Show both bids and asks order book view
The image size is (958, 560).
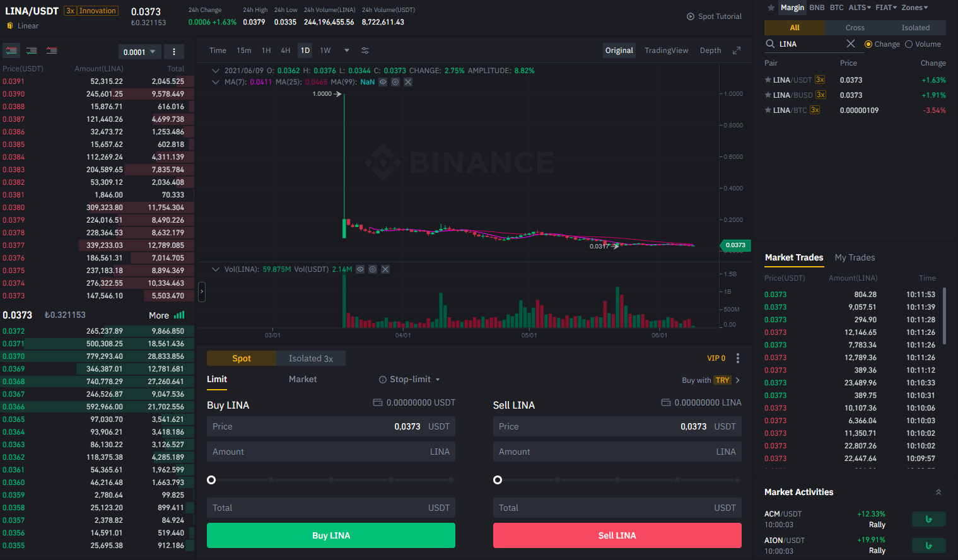point(11,50)
